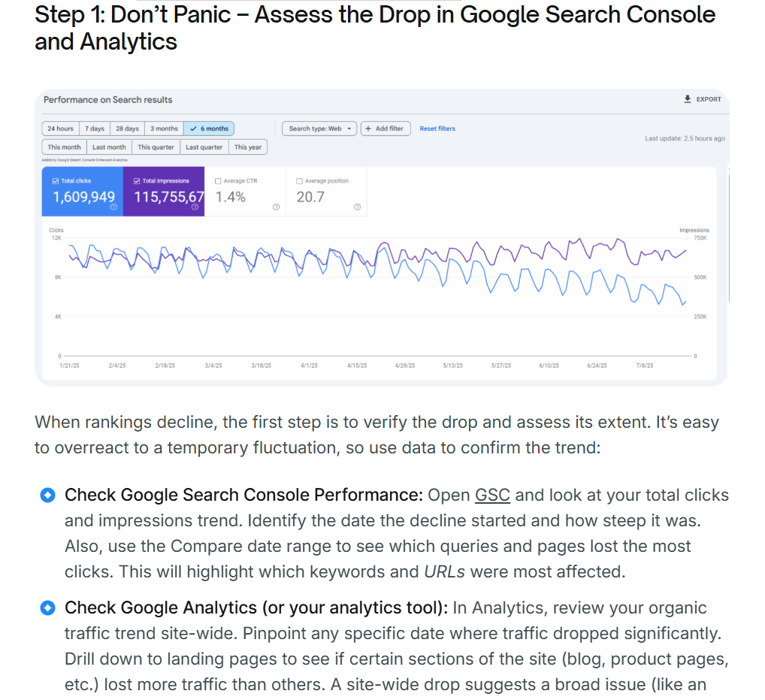The image size is (765, 700).
Task: Select the 28 days date range
Action: [x=127, y=129]
